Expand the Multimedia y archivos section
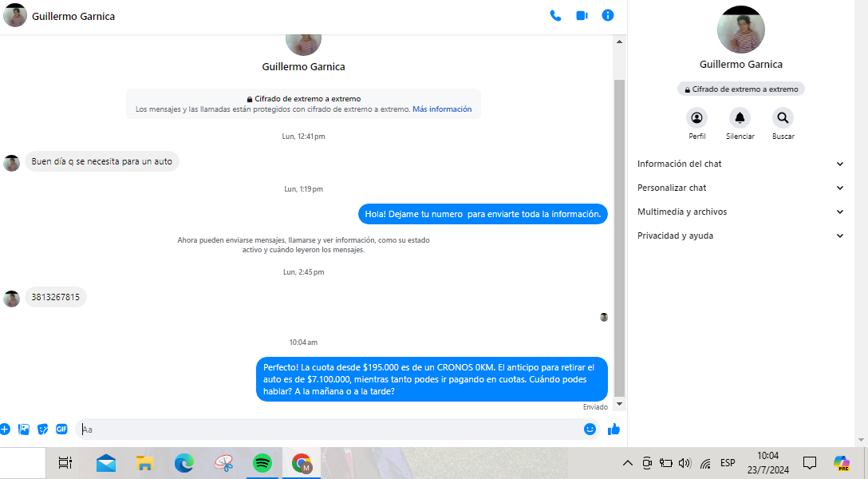868x479 pixels. (740, 212)
